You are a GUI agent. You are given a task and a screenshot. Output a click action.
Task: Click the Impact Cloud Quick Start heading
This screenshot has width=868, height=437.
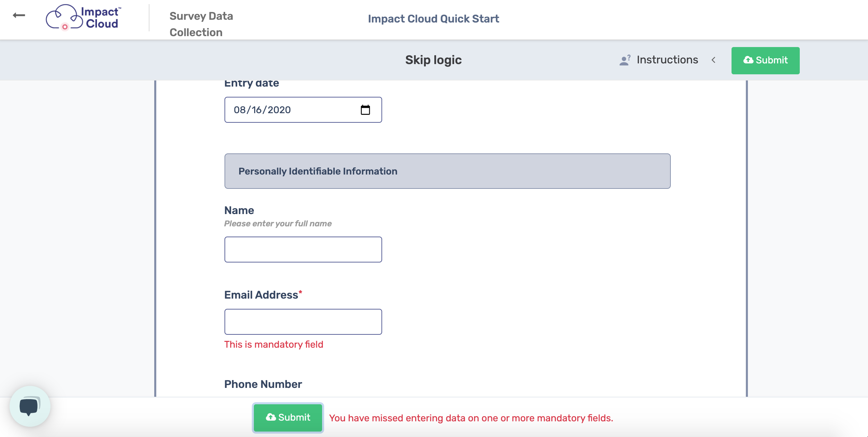click(433, 19)
